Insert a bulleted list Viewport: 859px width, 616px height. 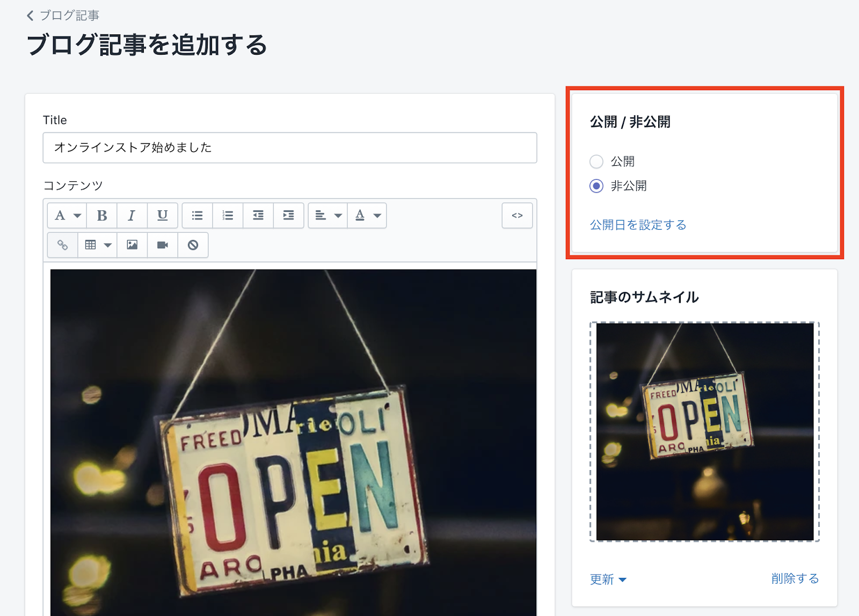click(197, 216)
